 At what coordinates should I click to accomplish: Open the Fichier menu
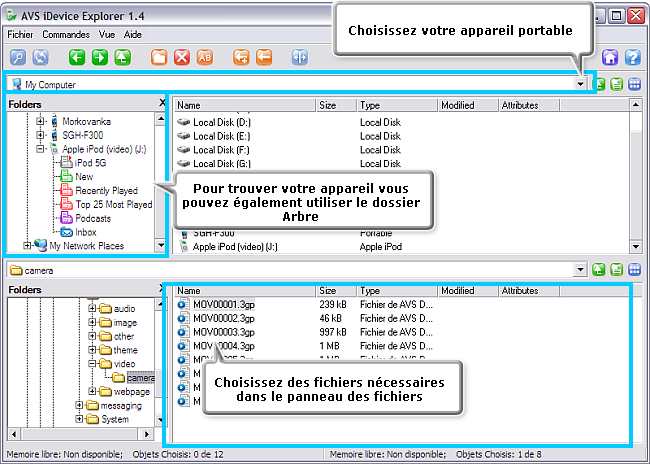[x=20, y=34]
